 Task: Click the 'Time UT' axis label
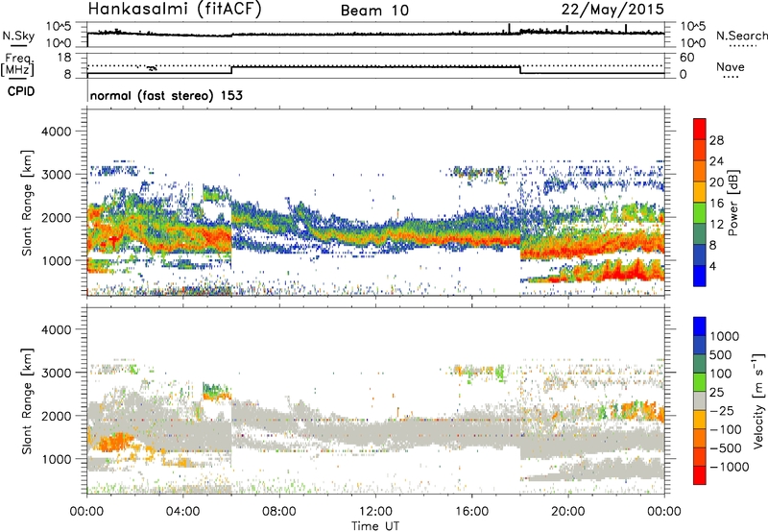click(375, 526)
